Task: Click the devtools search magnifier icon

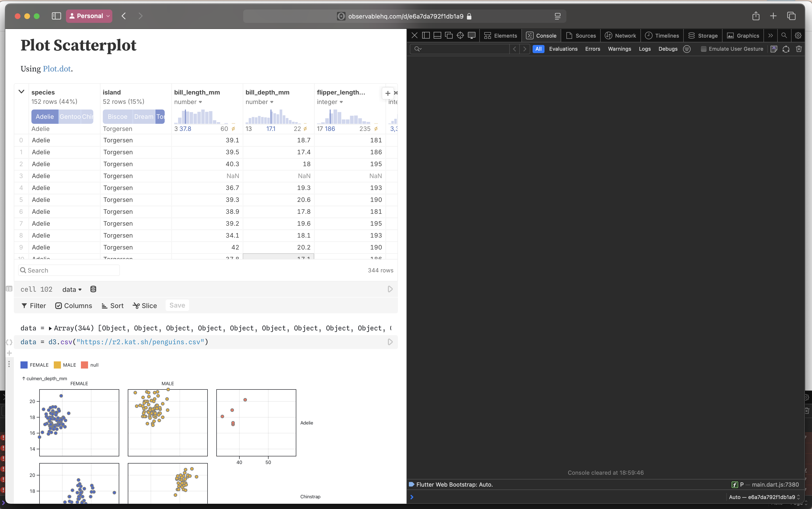Action: [784, 35]
